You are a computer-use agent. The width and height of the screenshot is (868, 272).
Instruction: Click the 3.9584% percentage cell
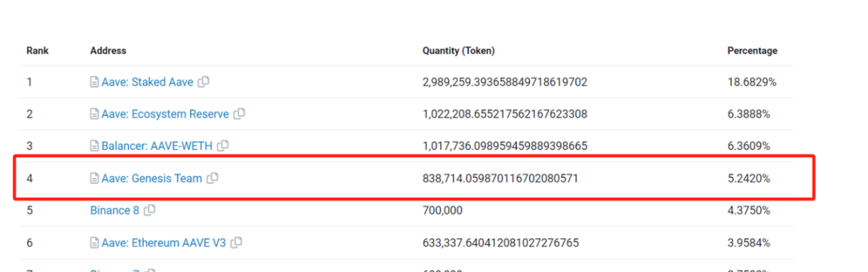pyautogui.click(x=749, y=243)
